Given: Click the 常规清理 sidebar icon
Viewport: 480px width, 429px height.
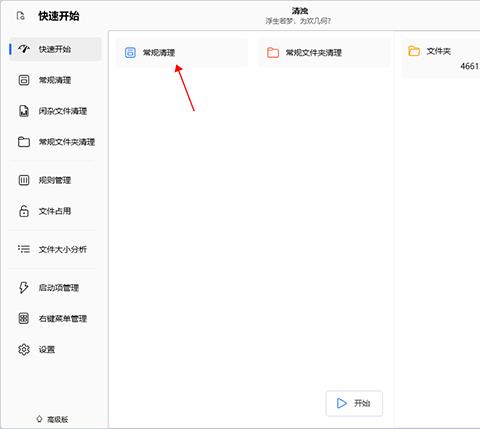Looking at the screenshot, I should point(24,80).
